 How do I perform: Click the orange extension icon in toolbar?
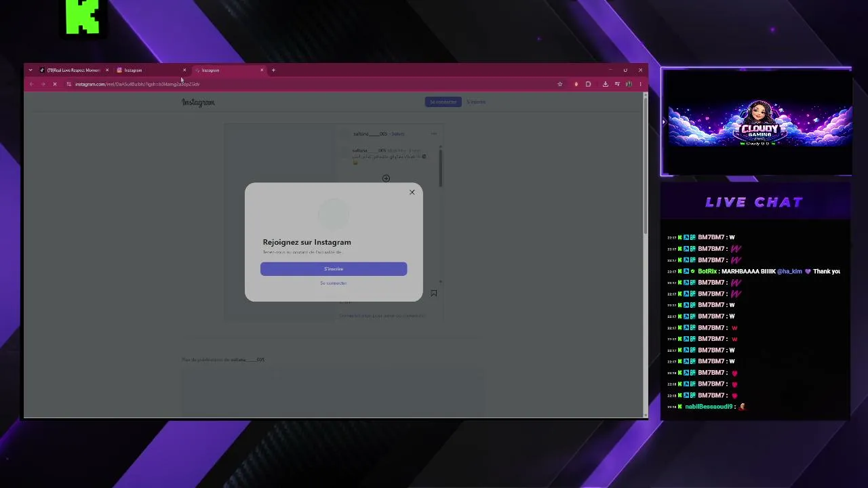[576, 84]
